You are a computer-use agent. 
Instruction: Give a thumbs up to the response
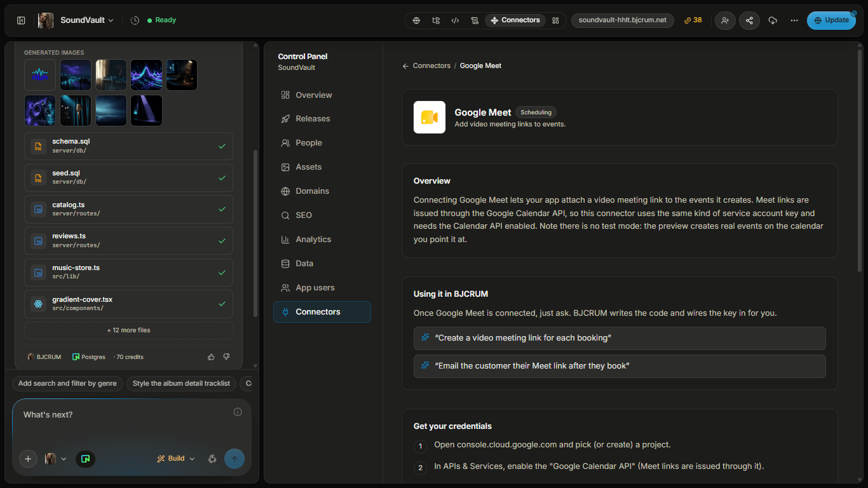coord(211,357)
